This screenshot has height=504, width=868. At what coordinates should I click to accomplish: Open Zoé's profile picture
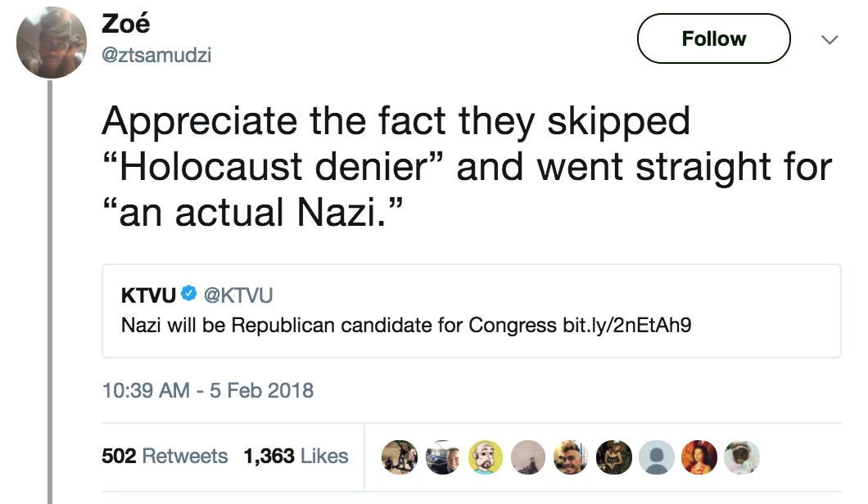pyautogui.click(x=52, y=43)
